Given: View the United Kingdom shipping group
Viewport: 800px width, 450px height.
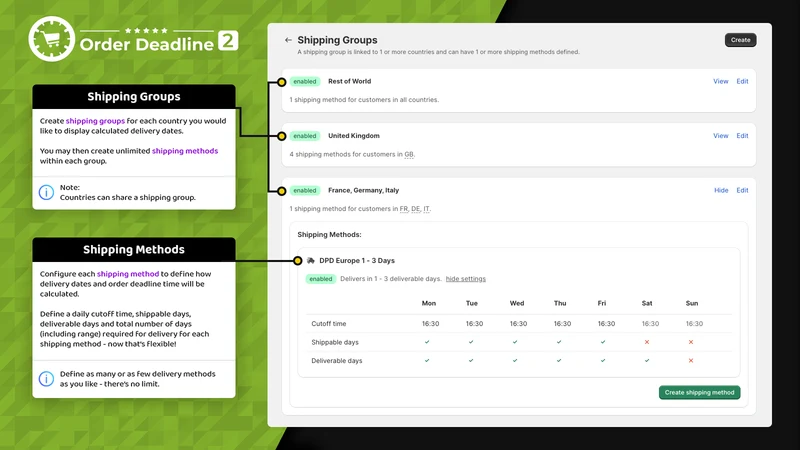Looking at the screenshot, I should (720, 136).
